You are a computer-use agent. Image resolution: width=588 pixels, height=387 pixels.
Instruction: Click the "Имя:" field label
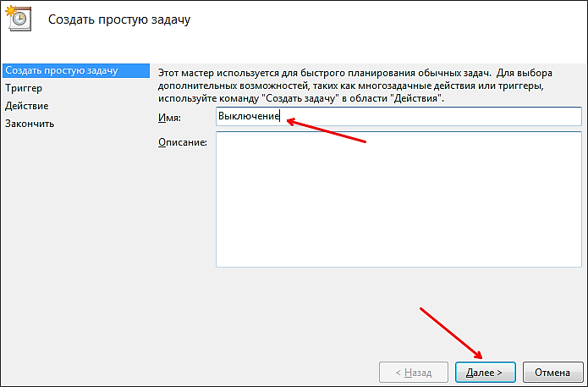(169, 117)
